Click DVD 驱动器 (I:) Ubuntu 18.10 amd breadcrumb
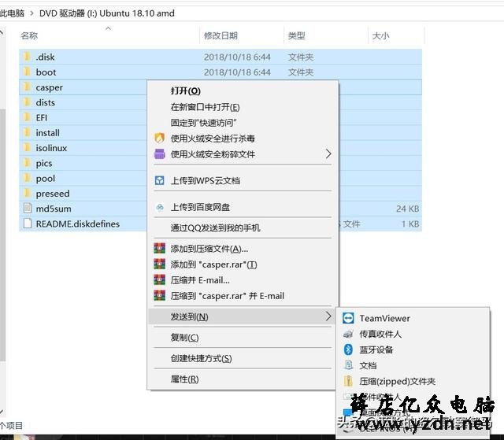Screen dimensions: 504x440 point(107,13)
